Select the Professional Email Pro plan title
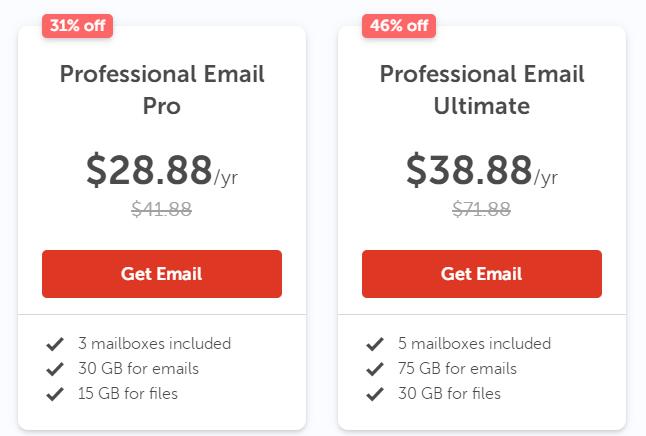 coord(161,90)
